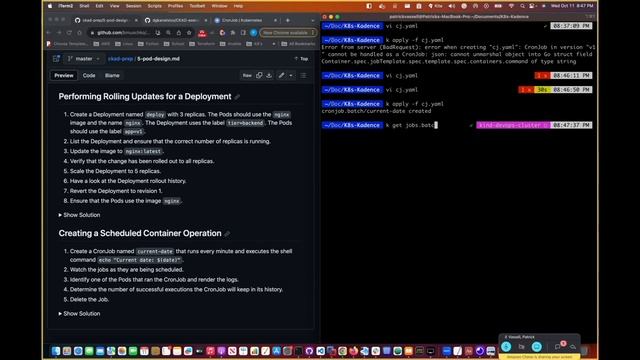Jump to Top link
Viewport: 640px width, 360px height.
[301, 59]
